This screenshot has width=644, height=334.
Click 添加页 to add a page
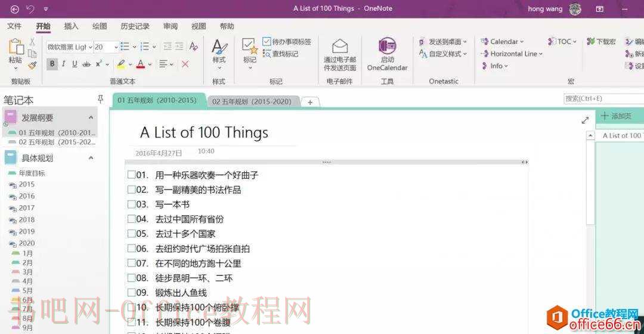pyautogui.click(x=616, y=116)
